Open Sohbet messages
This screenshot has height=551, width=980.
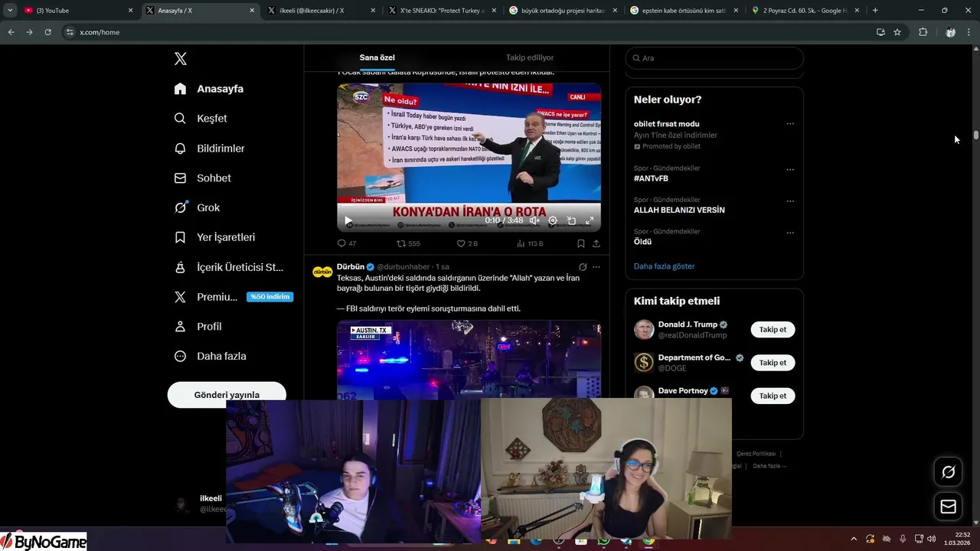pos(203,178)
